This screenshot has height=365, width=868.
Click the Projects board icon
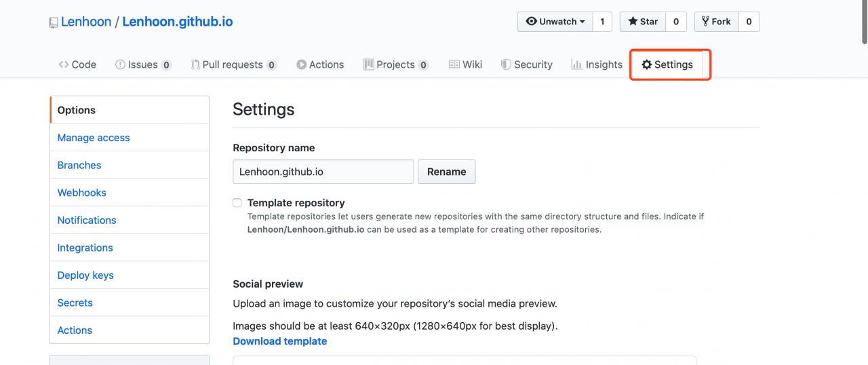point(369,64)
